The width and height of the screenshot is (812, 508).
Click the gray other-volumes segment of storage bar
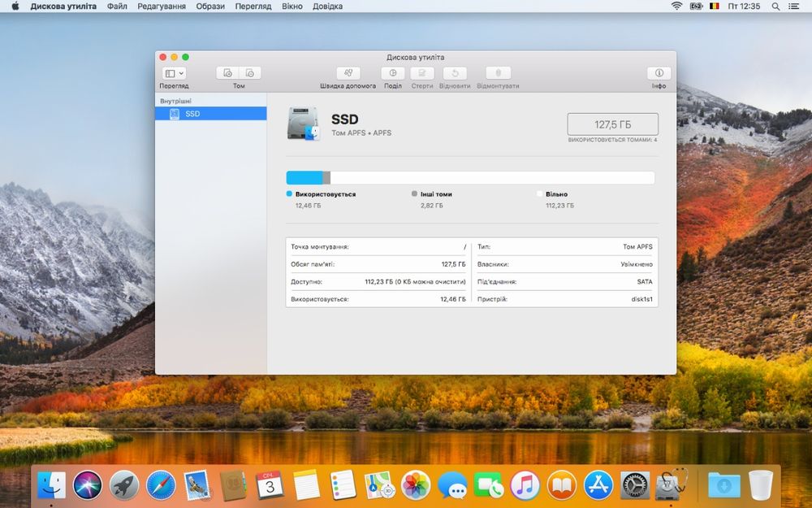click(326, 178)
